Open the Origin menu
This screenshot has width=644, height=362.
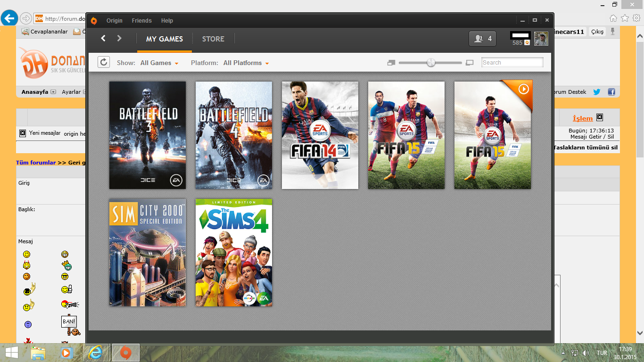tap(114, 21)
